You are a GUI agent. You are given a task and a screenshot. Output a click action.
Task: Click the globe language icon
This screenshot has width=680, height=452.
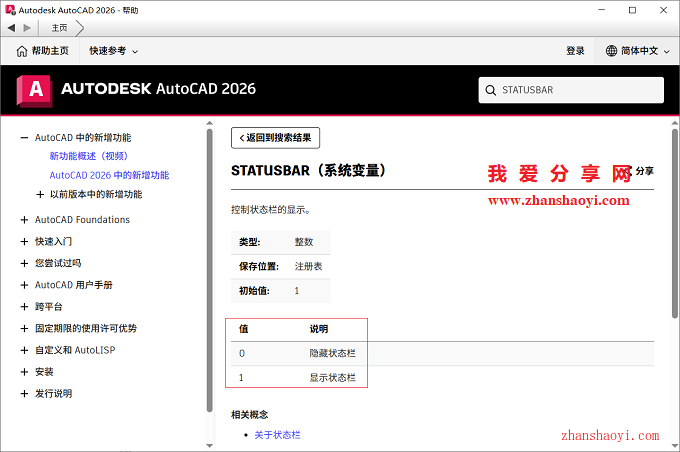[611, 51]
